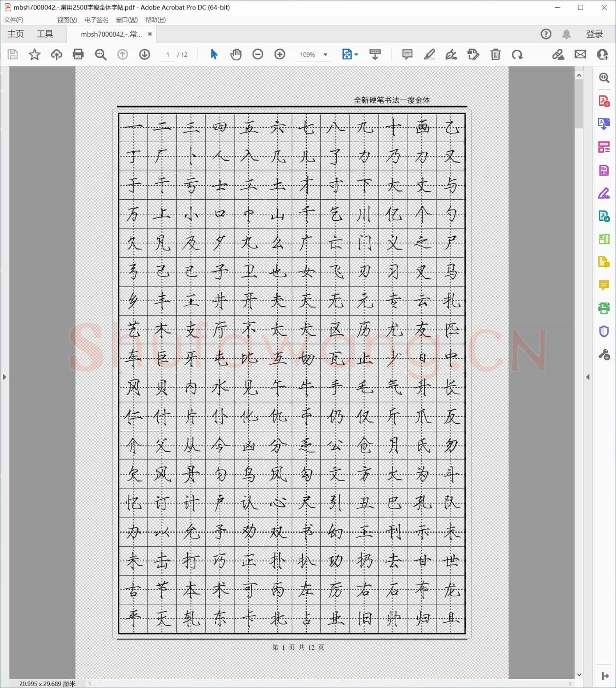Select the highlighter pen tool
This screenshot has width=616, height=688.
[430, 54]
